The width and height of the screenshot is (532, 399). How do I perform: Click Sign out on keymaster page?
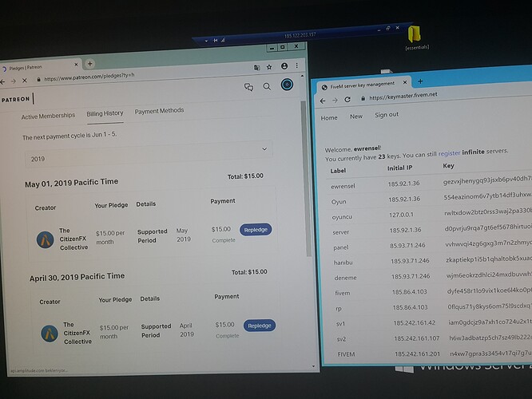pyautogui.click(x=387, y=115)
